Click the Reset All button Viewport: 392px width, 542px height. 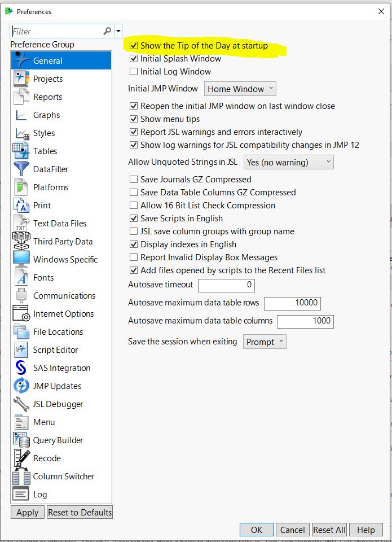329,530
